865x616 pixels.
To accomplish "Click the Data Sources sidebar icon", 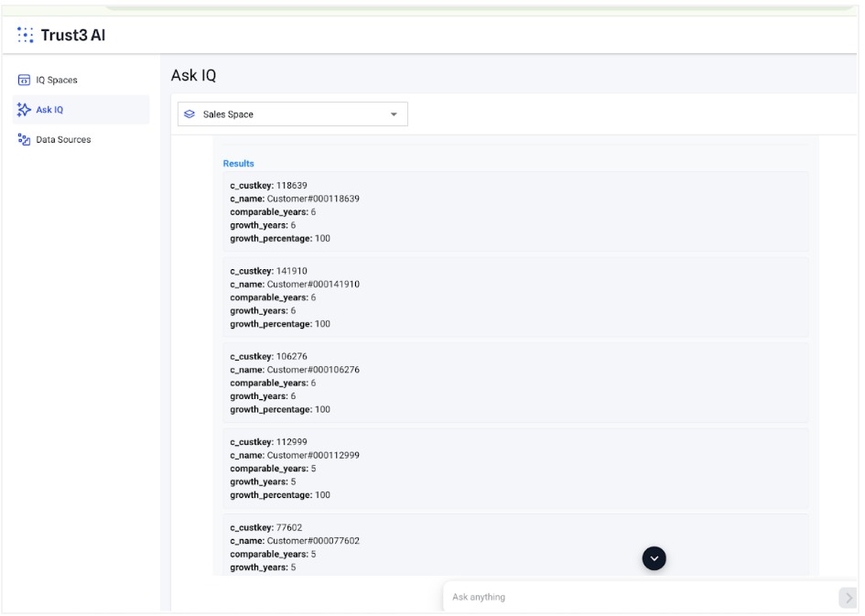I will pyautogui.click(x=24, y=140).
